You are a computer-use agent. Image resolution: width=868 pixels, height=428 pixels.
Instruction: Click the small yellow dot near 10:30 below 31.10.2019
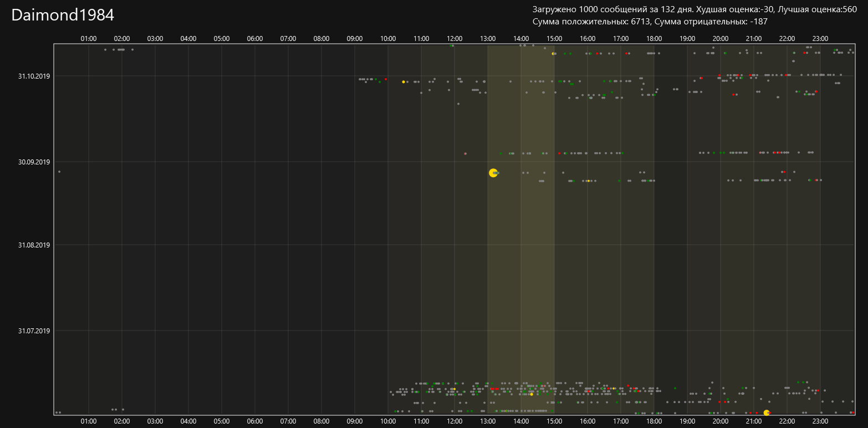[404, 82]
